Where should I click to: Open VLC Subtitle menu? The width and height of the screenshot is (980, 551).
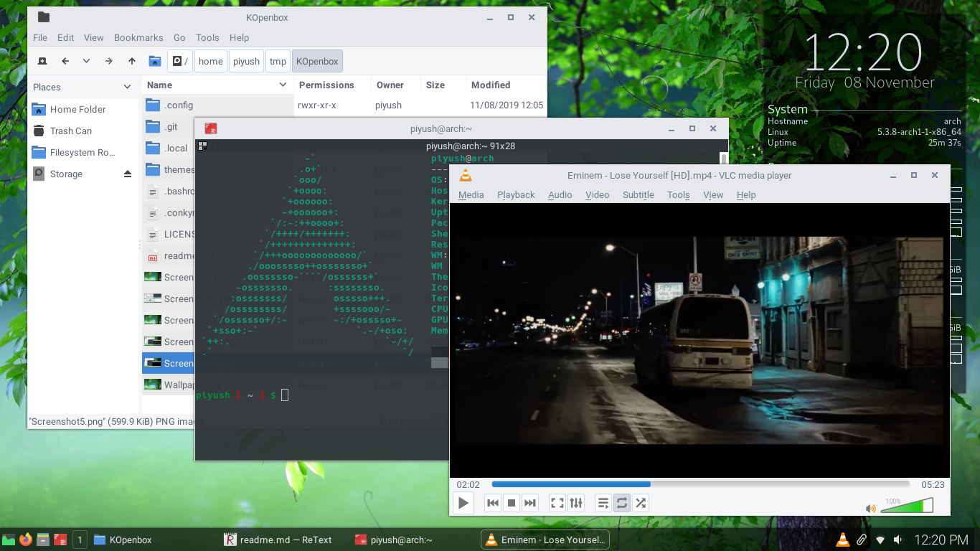(638, 194)
